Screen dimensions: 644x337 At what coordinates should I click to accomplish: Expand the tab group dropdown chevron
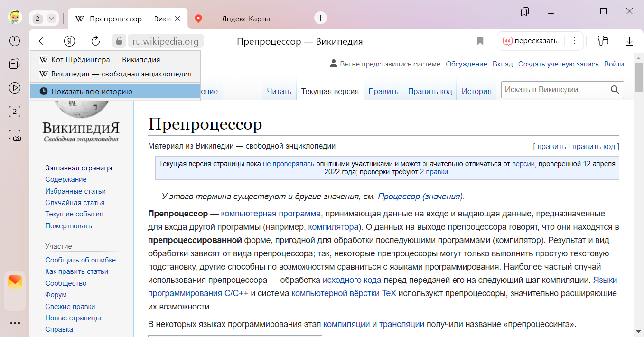(x=52, y=19)
